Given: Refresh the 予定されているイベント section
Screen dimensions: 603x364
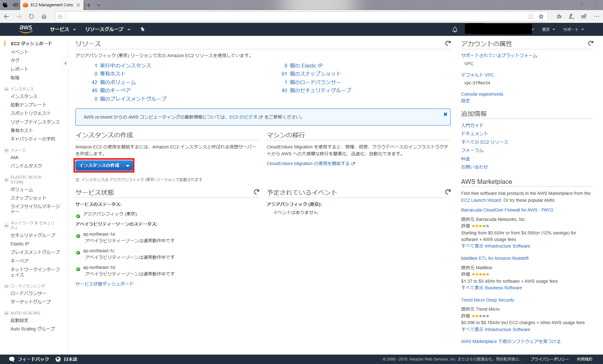Looking at the screenshot, I should [448, 192].
